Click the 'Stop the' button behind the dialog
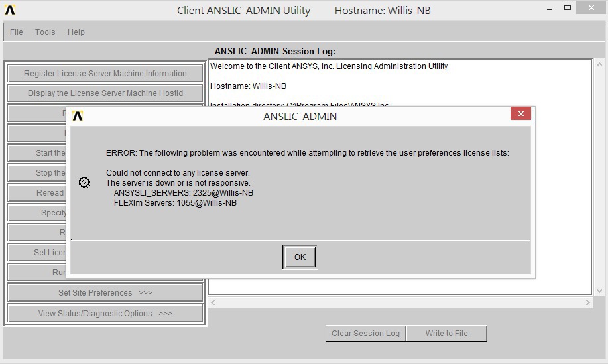Screen dimensions: 608x364 pyautogui.click(x=37, y=172)
